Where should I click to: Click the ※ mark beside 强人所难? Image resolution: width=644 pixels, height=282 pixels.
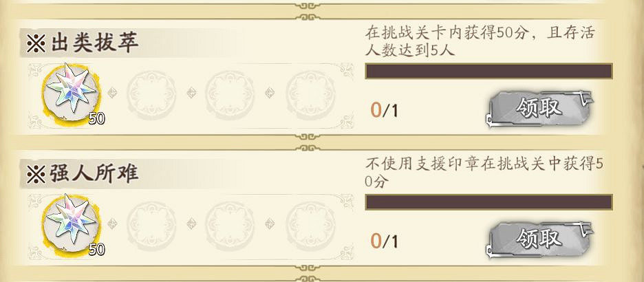click(x=35, y=175)
